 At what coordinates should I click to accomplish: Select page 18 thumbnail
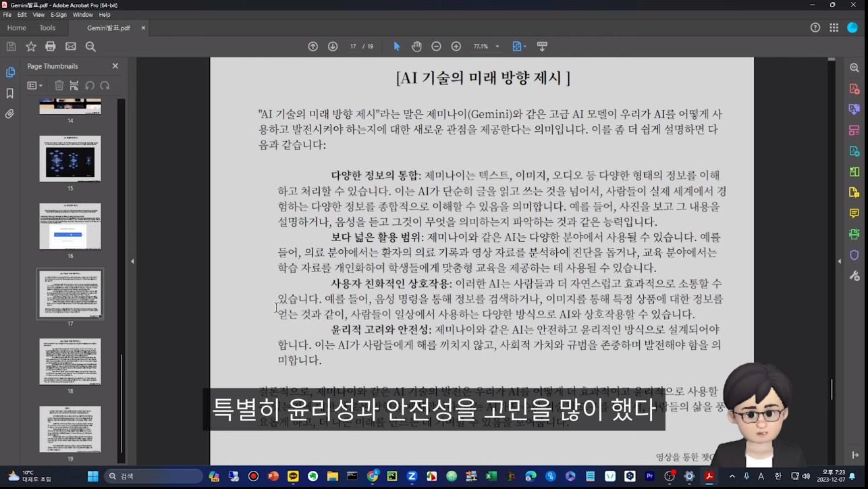pyautogui.click(x=70, y=361)
